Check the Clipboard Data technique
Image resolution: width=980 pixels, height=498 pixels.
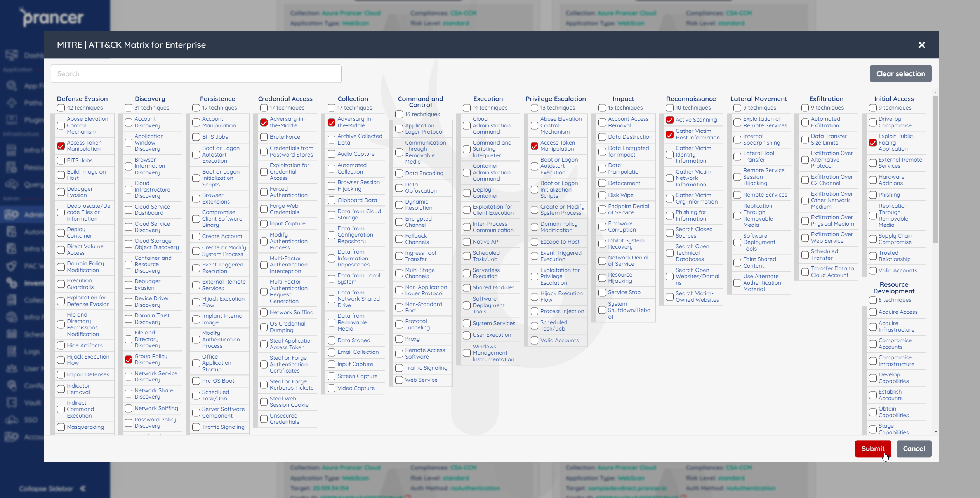click(x=332, y=200)
